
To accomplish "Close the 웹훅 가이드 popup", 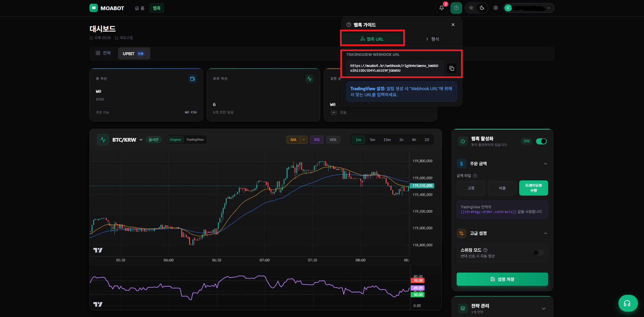I will 453,25.
